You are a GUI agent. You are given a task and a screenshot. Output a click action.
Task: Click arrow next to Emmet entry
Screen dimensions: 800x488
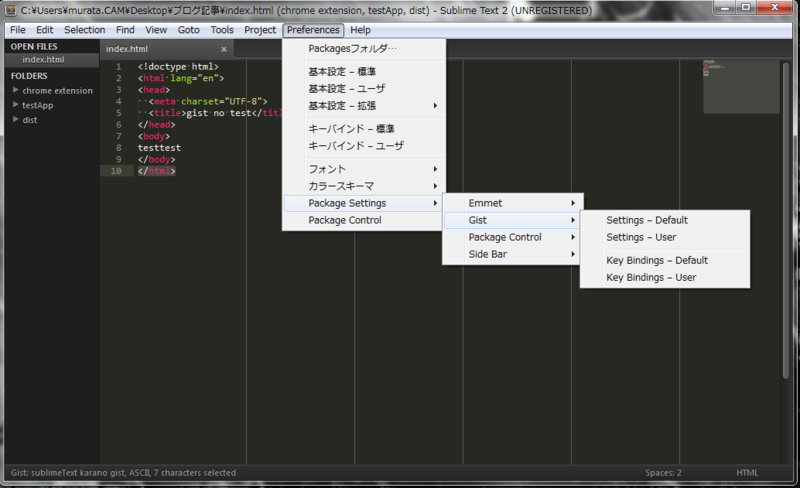[x=573, y=203]
